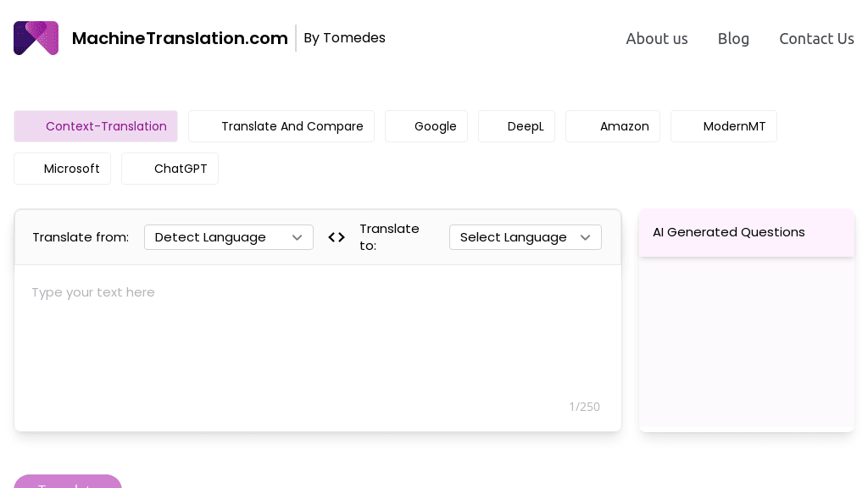Image resolution: width=868 pixels, height=488 pixels.
Task: Select the DeepL translation engine tab
Action: (526, 126)
